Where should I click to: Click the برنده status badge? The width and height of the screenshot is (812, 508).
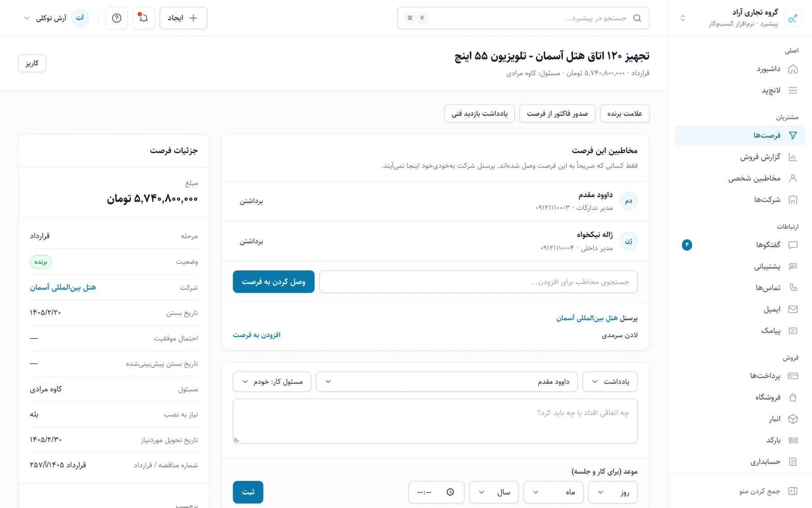coord(41,262)
